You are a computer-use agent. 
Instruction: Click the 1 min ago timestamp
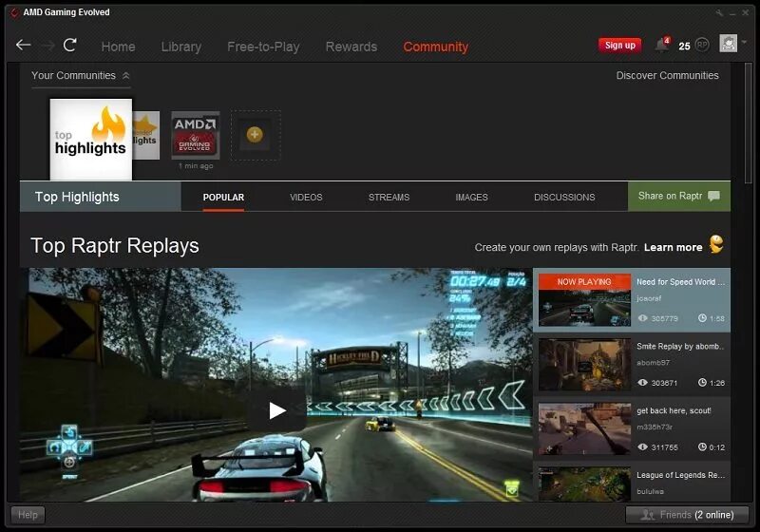pyautogui.click(x=196, y=166)
